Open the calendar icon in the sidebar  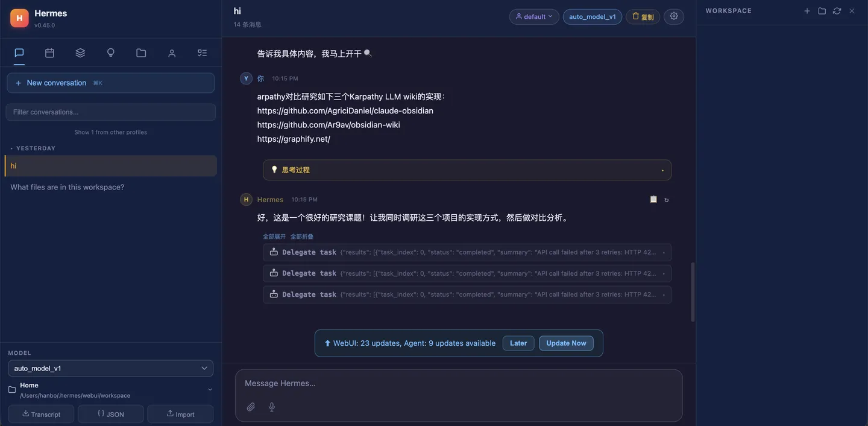click(49, 53)
